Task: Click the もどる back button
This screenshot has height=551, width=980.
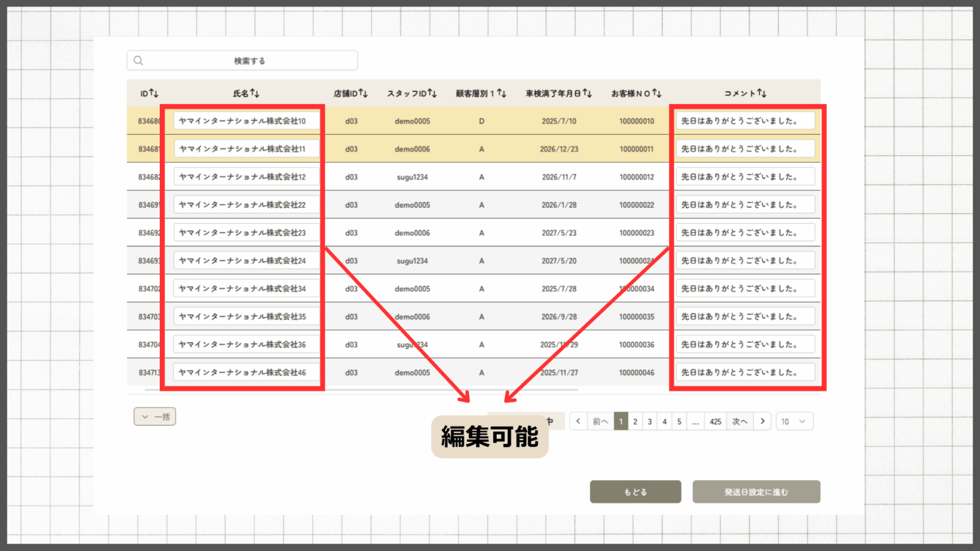Action: point(635,492)
